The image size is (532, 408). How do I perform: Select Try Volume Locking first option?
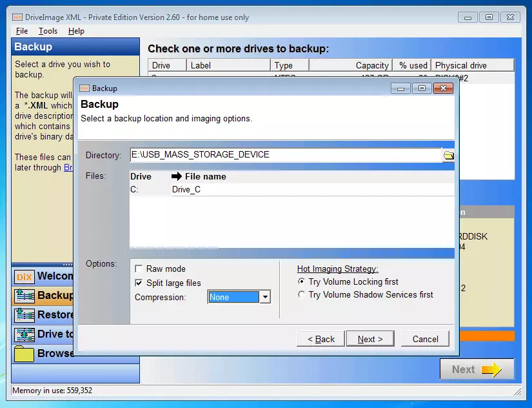click(302, 282)
